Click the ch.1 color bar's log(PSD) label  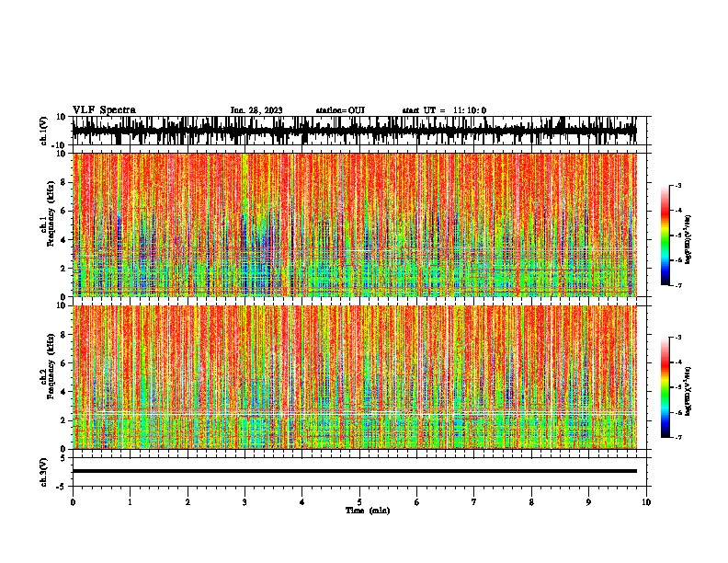pyautogui.click(x=688, y=239)
